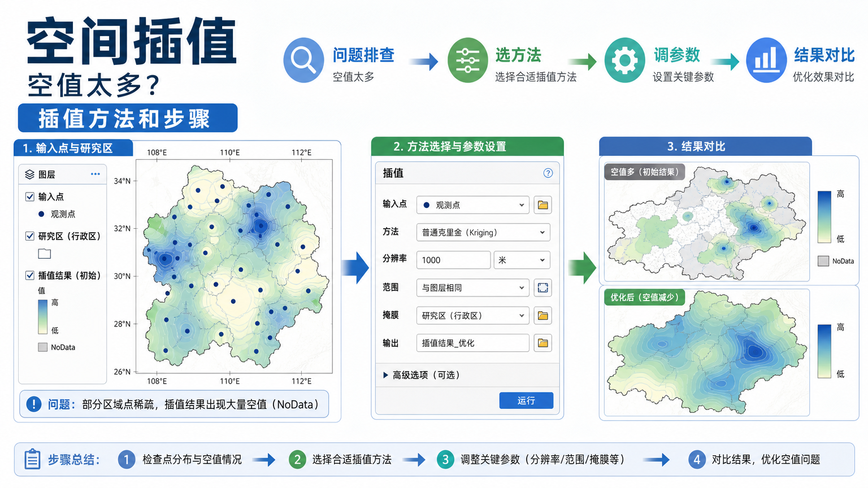This screenshot has height=488, width=868.
Task: Click the 空值太多？ subtitle
Action: click(94, 86)
